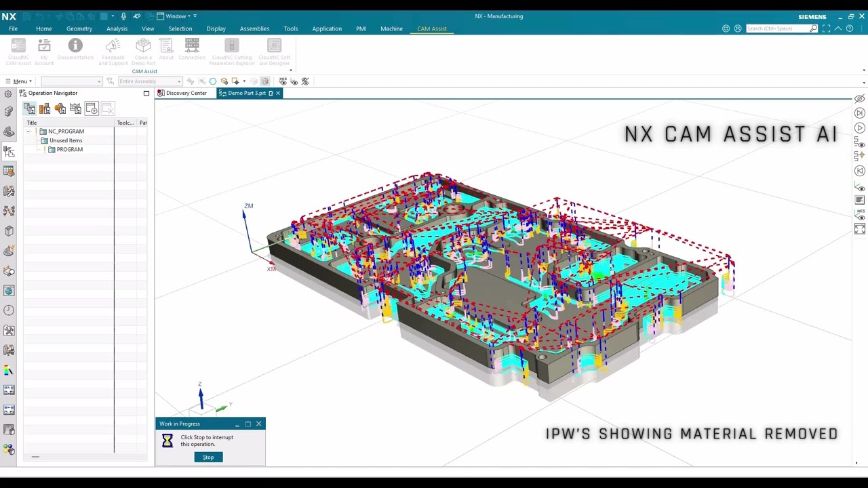Toggle show/hide eye icon on right bar
The width and height of the screenshot is (868, 488).
(860, 99)
